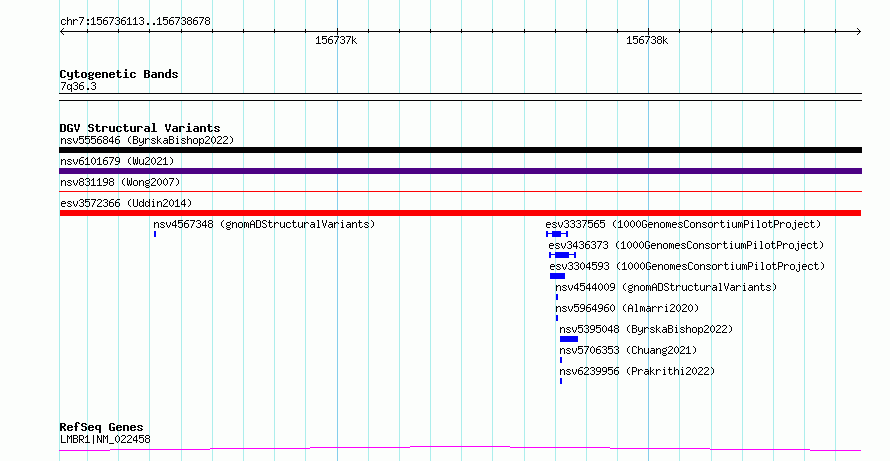Select the thick red esv3572366 bar
890x461 pixels.
460,213
